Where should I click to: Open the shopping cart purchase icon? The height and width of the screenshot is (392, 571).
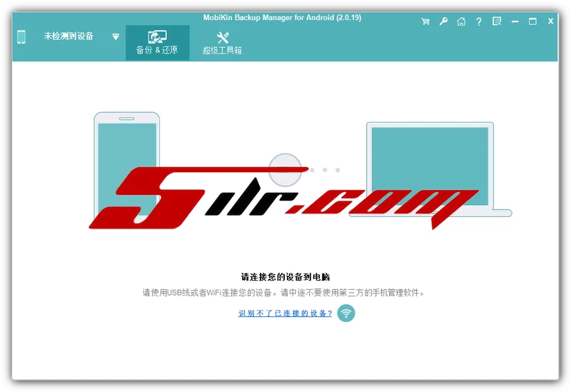click(425, 21)
